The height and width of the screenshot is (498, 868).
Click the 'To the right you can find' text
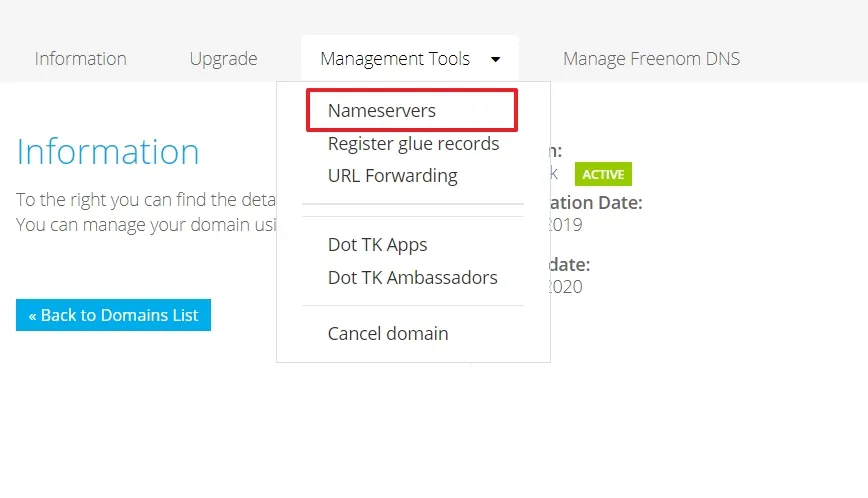point(146,200)
